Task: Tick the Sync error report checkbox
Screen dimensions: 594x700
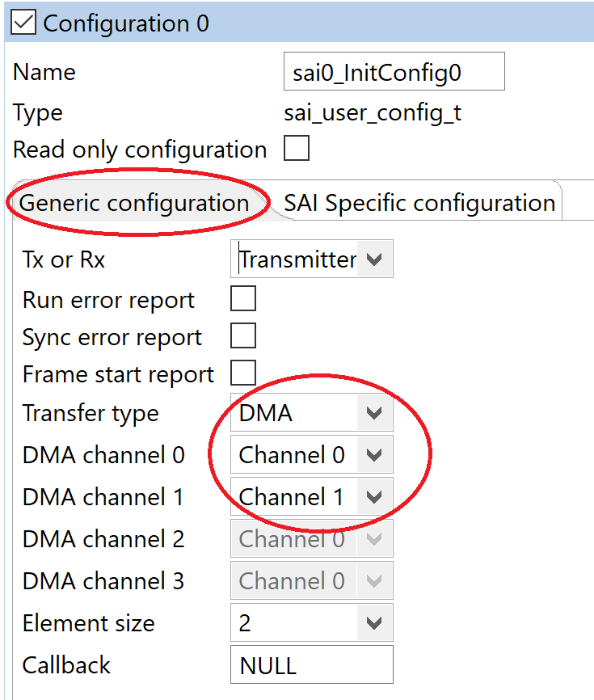Action: click(243, 336)
